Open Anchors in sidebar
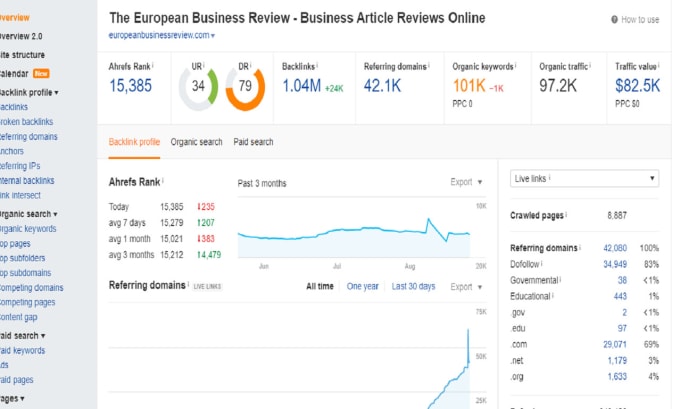 (x=12, y=151)
